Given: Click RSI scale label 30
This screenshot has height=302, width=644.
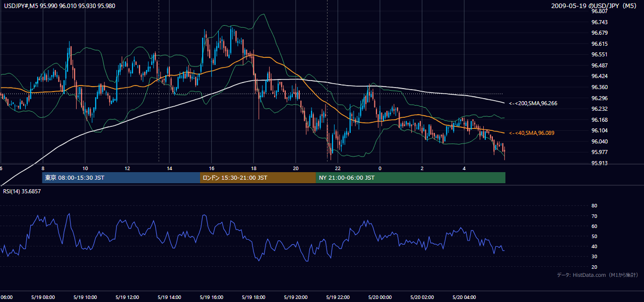Looking at the screenshot, I should (594, 257).
